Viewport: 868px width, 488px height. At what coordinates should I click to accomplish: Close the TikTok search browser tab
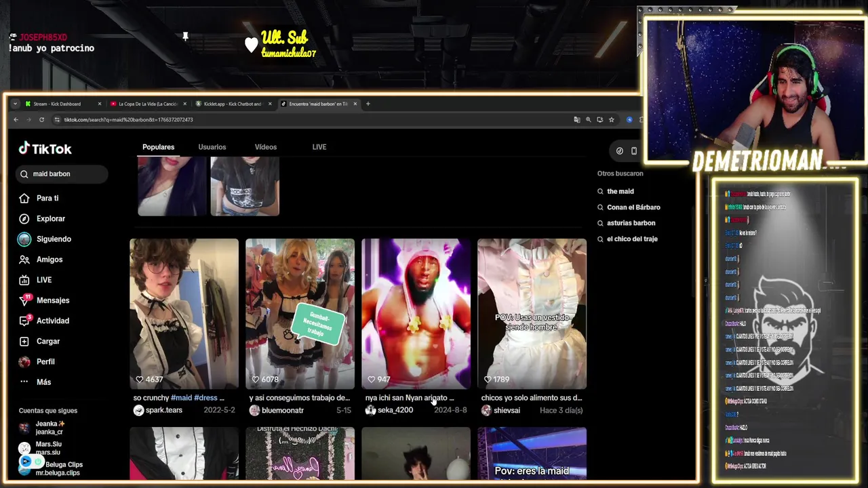(355, 104)
